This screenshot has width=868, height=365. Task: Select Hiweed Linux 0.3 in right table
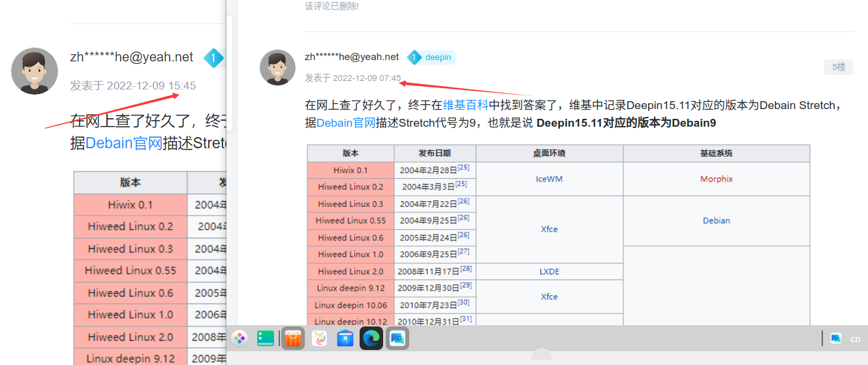coord(350,204)
